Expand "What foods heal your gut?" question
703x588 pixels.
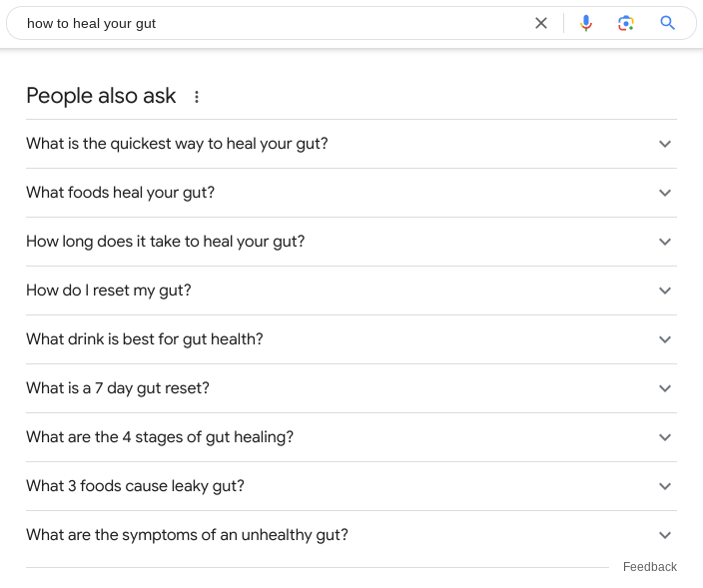(120, 193)
